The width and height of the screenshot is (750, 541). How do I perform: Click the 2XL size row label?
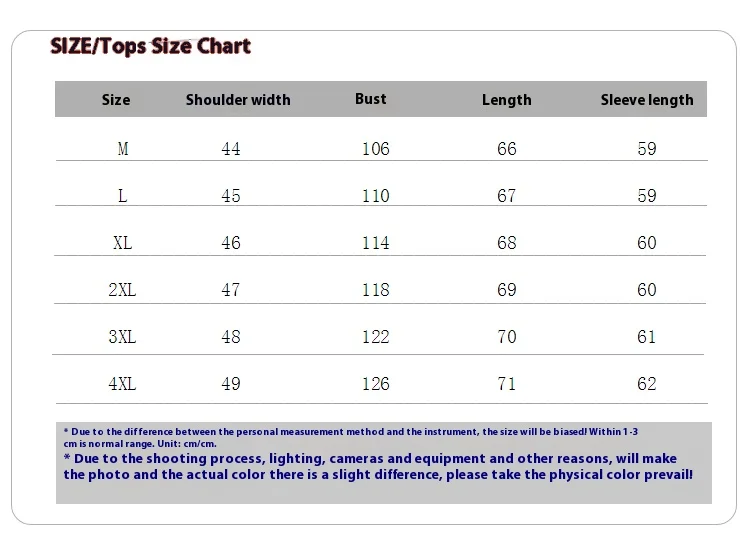click(x=122, y=290)
